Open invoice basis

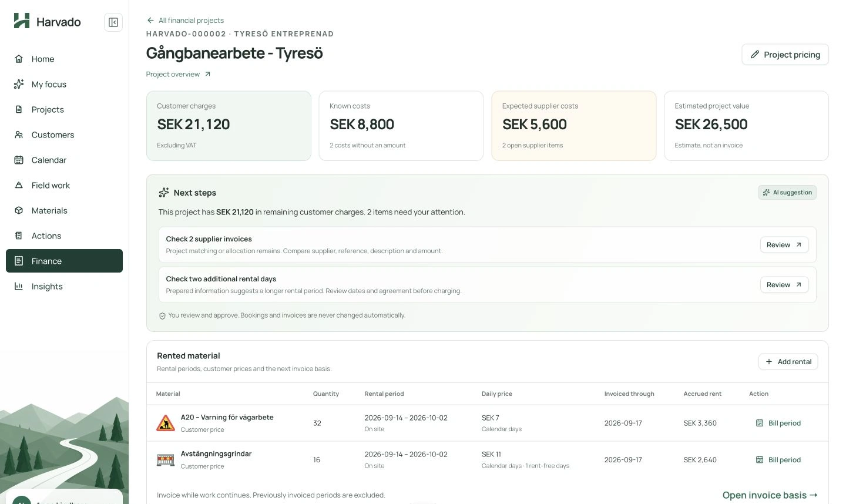pos(770,495)
